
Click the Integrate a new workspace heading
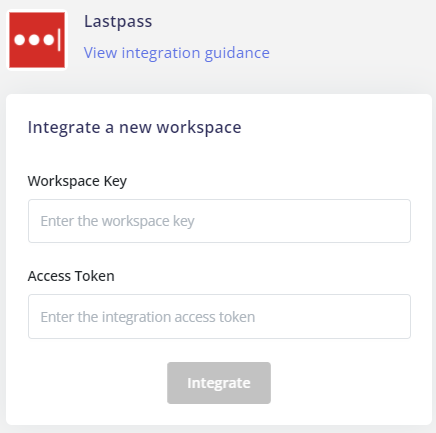(134, 127)
